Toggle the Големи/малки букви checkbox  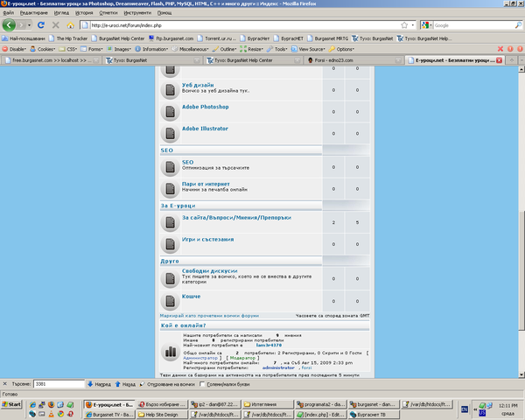coord(202,384)
